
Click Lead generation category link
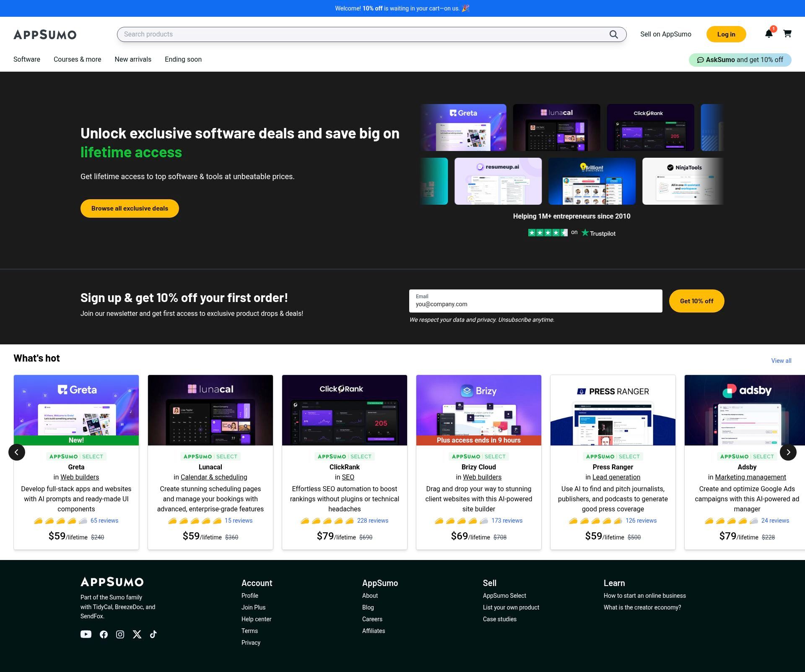616,477
